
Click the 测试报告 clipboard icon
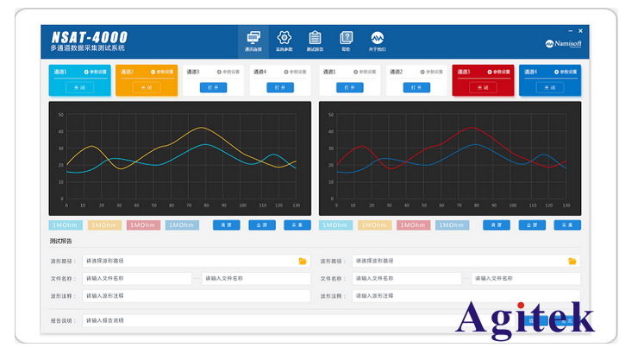pyautogui.click(x=315, y=39)
